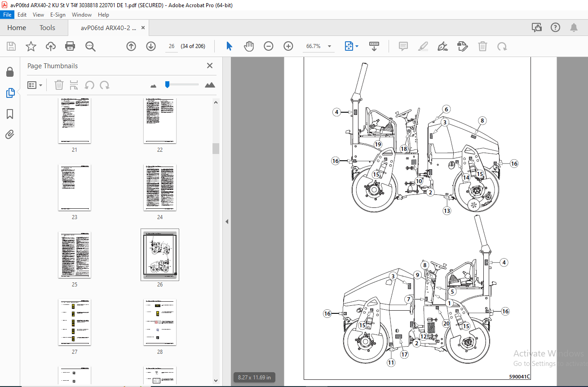Open the attachments paperclip panel
The width and height of the screenshot is (588, 387).
tap(10, 134)
